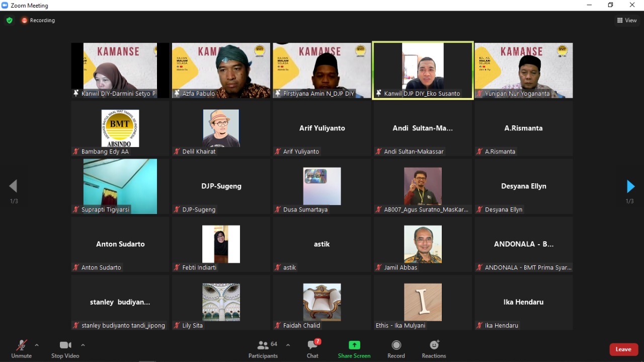Open the Chat panel

[x=312, y=349]
